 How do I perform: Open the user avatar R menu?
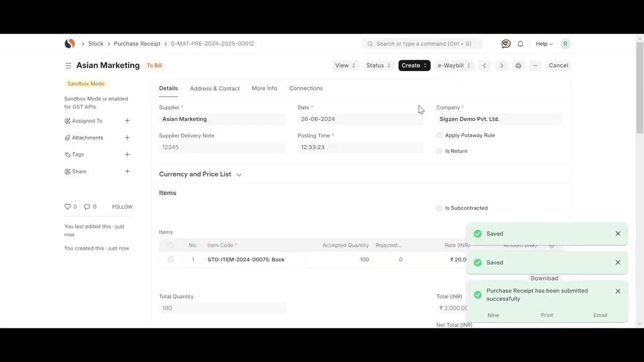tap(565, 44)
